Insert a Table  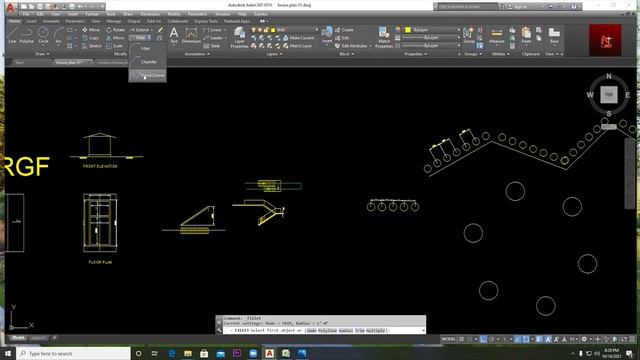212,46
